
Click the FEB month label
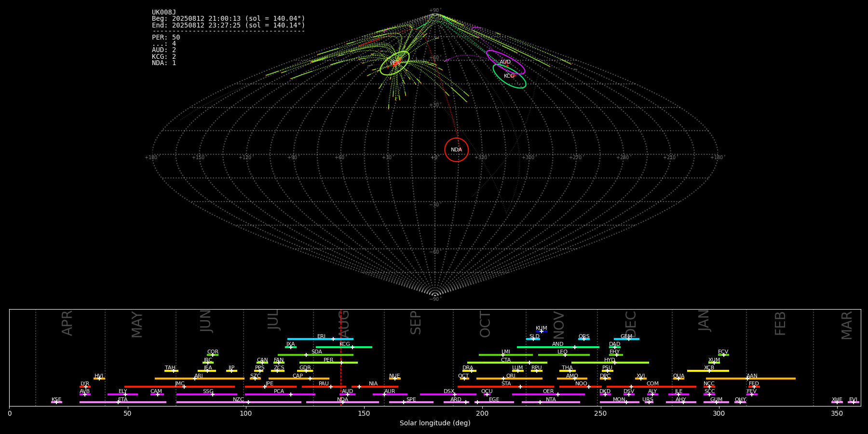point(780,324)
